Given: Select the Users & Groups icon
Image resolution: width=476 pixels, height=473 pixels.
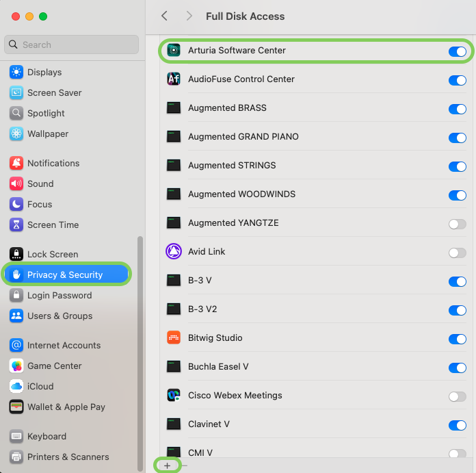Looking at the screenshot, I should (x=16, y=316).
